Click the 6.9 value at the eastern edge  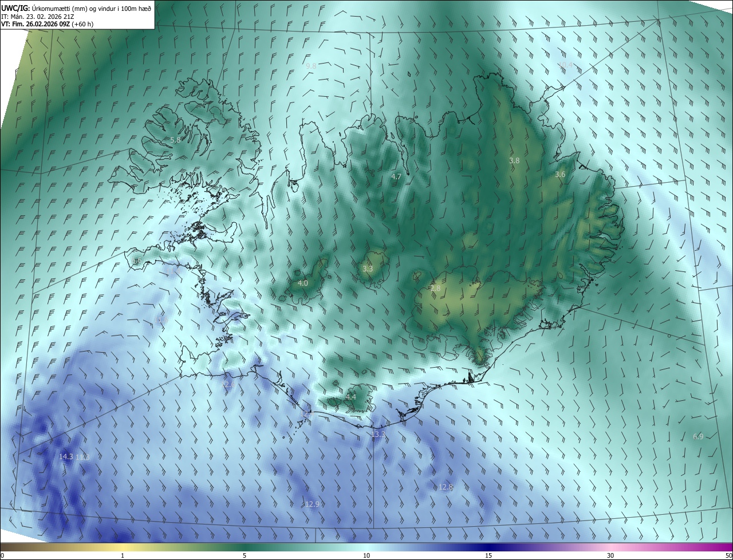[x=698, y=437]
